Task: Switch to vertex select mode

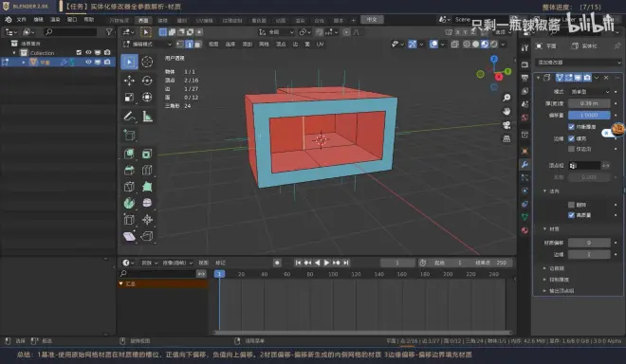Action: click(180, 44)
